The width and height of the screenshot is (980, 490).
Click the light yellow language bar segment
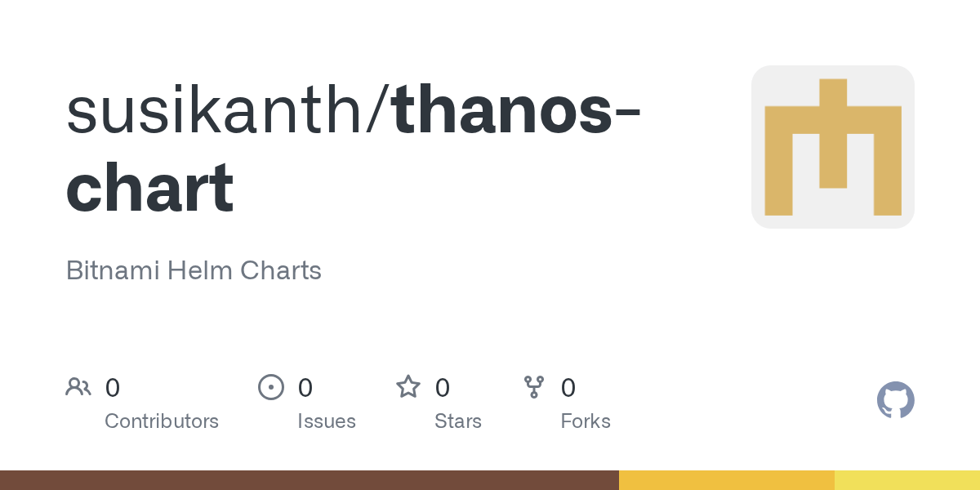(x=906, y=480)
